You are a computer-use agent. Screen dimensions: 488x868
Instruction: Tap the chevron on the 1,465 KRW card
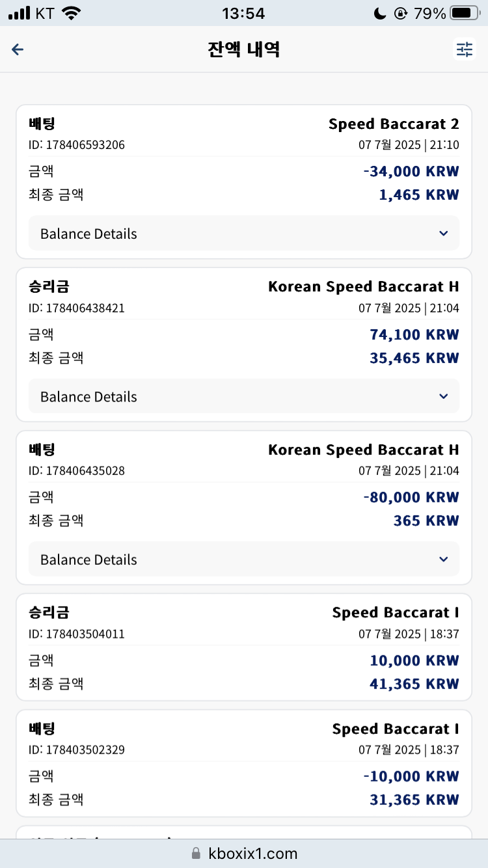coord(444,234)
